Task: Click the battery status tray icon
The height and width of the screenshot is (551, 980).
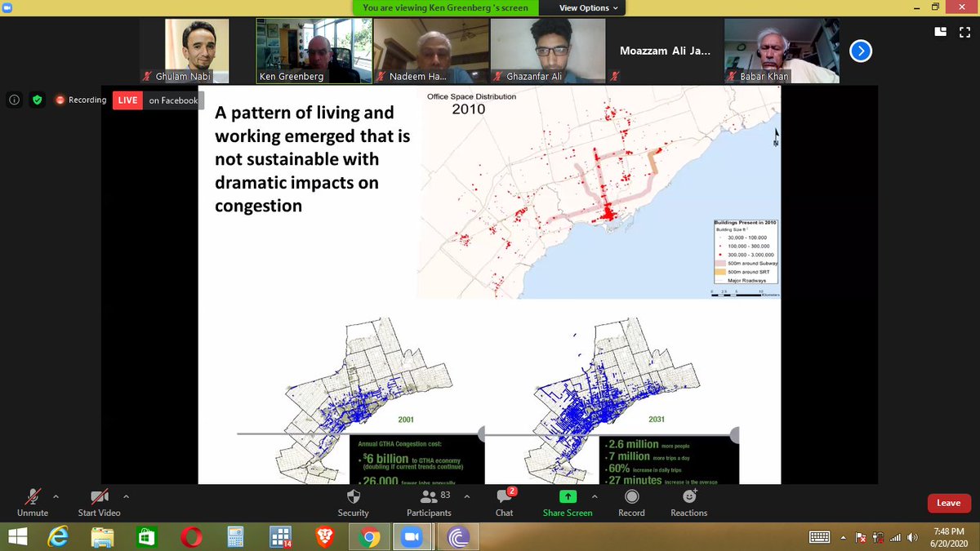Action: (x=878, y=536)
